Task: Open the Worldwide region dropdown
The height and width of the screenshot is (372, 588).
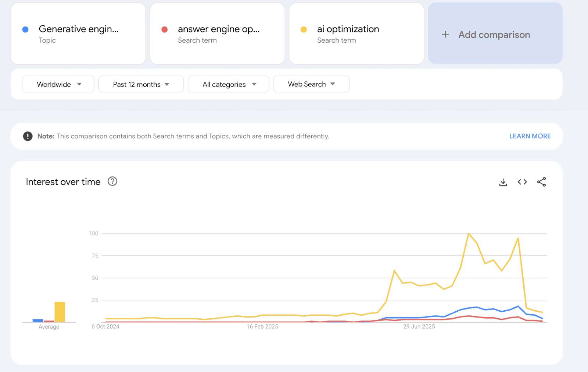Action: pos(58,84)
